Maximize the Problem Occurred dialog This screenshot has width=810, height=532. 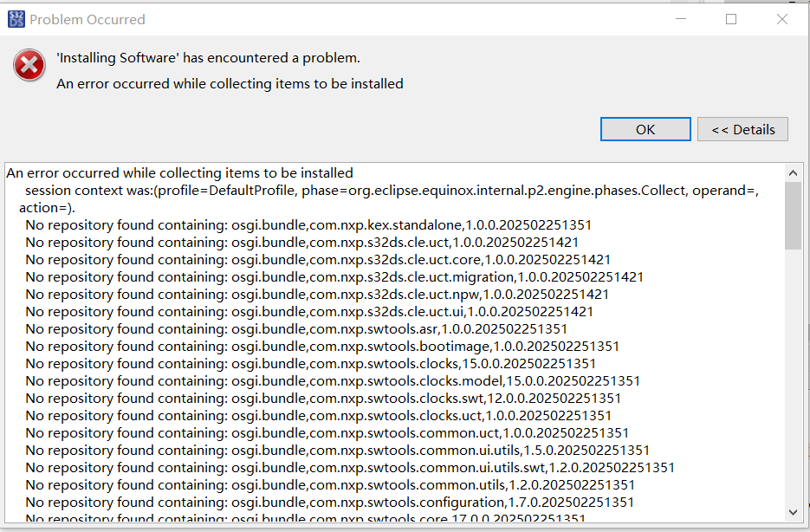point(731,19)
